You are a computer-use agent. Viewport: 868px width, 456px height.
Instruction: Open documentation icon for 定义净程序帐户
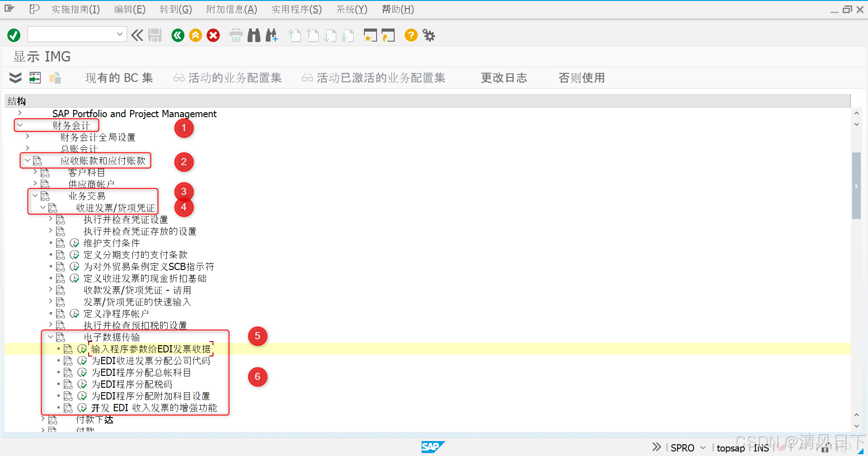(60, 314)
